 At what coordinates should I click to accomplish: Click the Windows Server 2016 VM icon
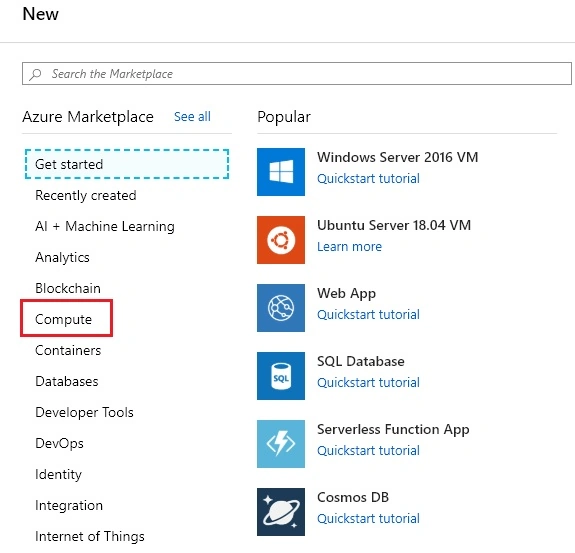pos(281,172)
